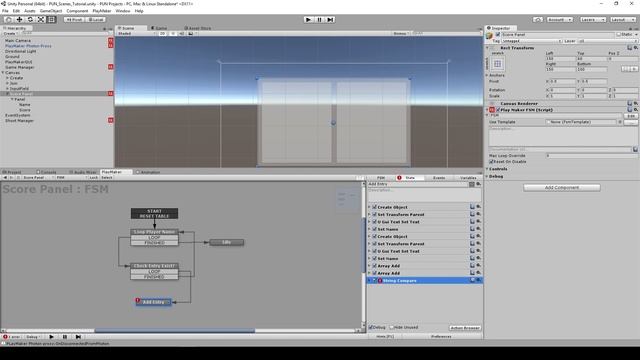Open the Layout dropdown
This screenshot has width=640, height=360.
tap(623, 20)
